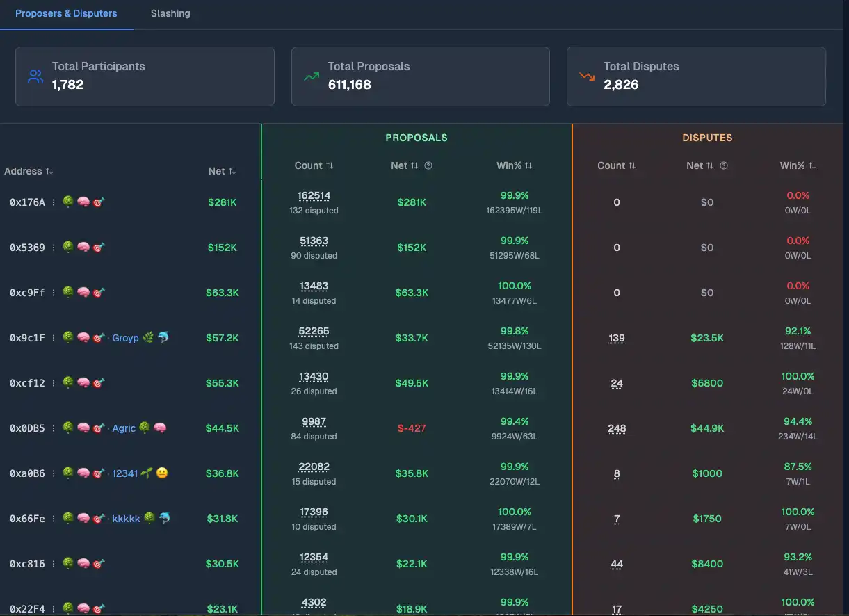Open the three-dot menu beside 0xcf12

(x=52, y=382)
